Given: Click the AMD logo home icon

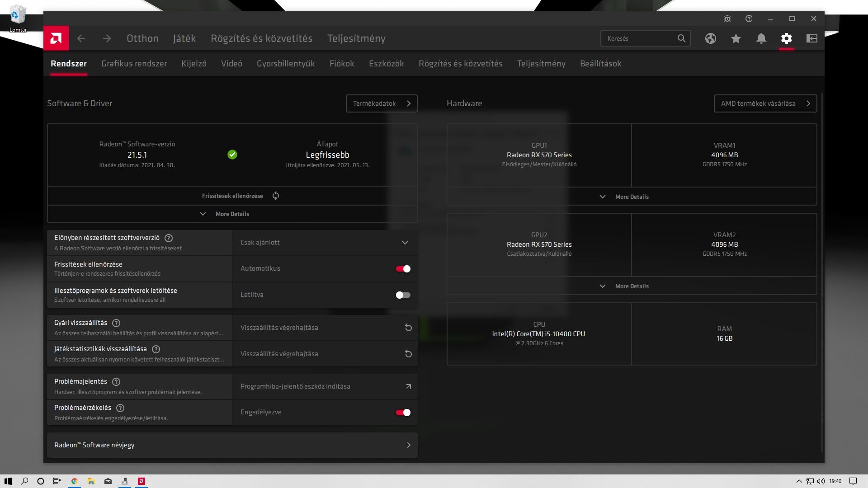Looking at the screenshot, I should (56, 38).
